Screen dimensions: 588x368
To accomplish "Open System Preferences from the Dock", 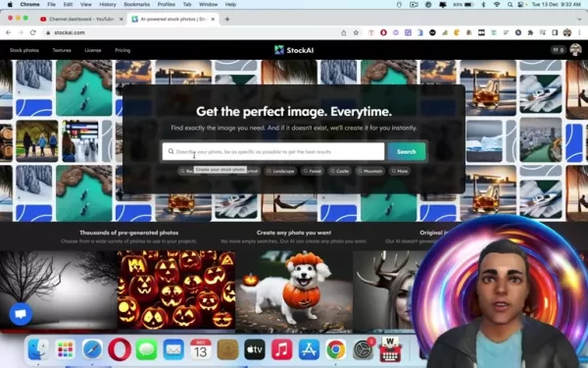I will point(363,349).
